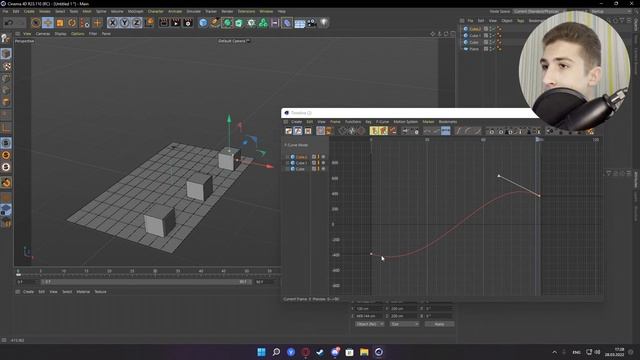Click the green Subdivision Surface generator icon

click(227, 23)
